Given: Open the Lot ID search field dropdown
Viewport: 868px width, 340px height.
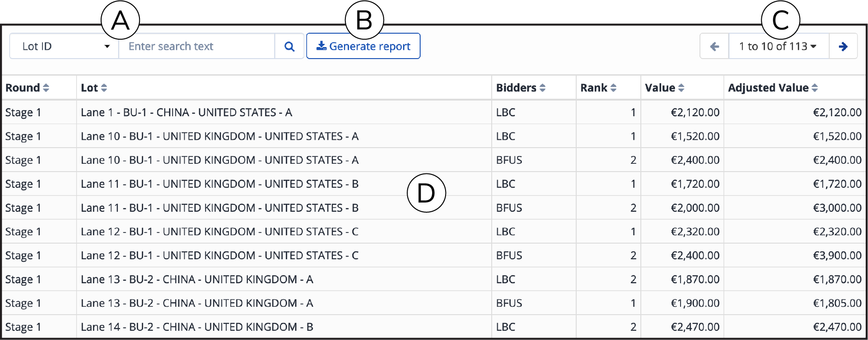Looking at the screenshot, I should [x=64, y=46].
